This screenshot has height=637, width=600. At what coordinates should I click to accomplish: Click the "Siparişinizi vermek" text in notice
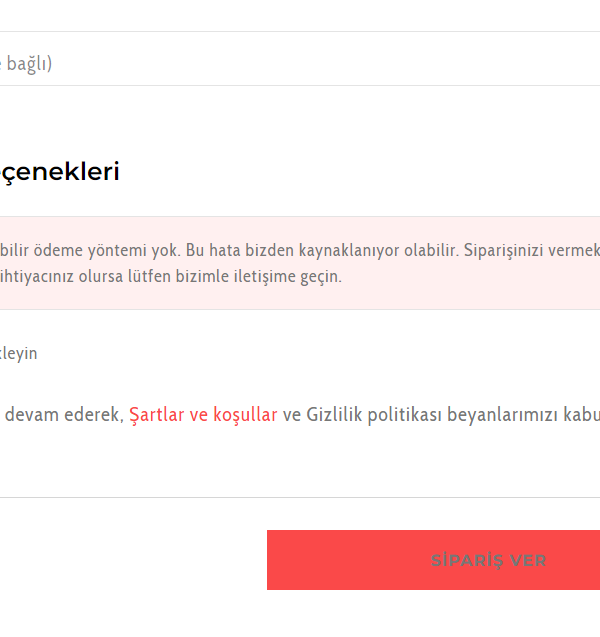pyautogui.click(x=532, y=250)
